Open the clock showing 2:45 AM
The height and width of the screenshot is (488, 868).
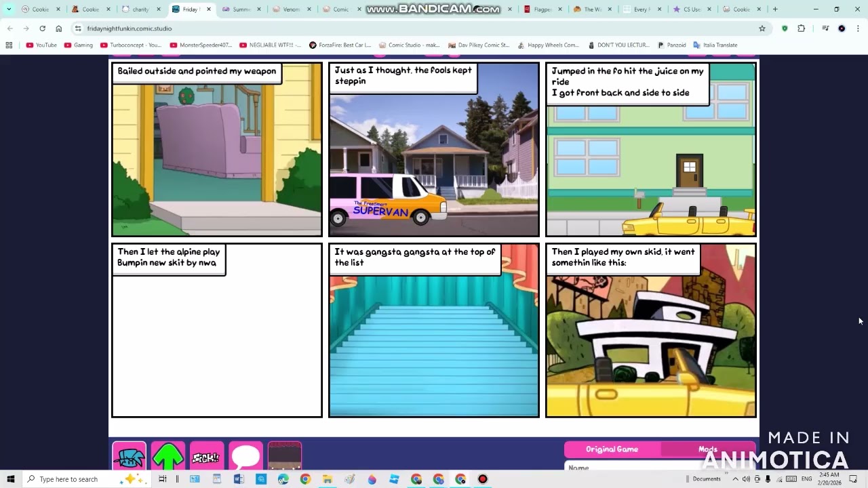point(829,479)
